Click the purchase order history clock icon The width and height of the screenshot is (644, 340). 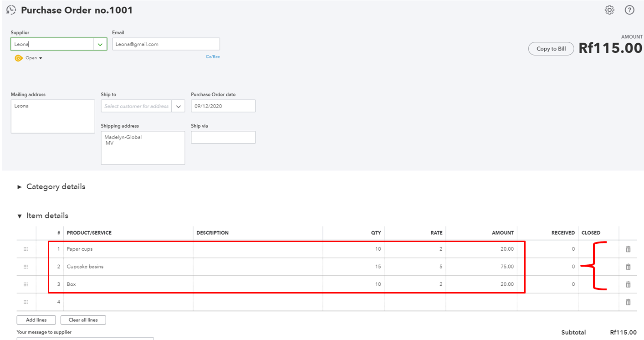pos(11,10)
